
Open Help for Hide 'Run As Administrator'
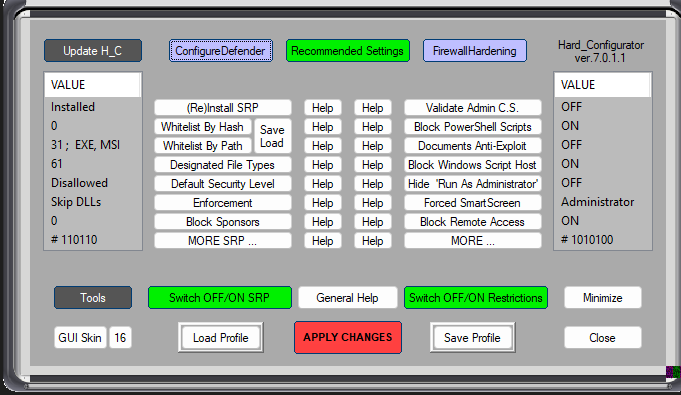tap(373, 184)
